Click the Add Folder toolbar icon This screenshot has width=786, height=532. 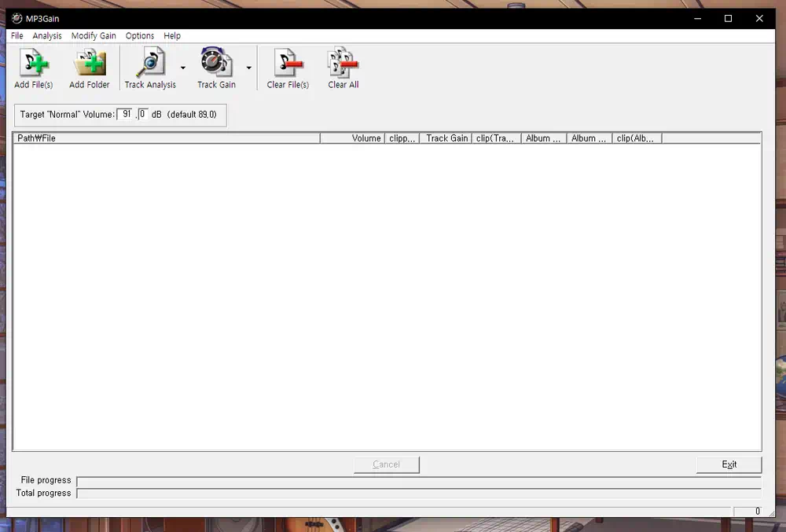click(x=90, y=68)
